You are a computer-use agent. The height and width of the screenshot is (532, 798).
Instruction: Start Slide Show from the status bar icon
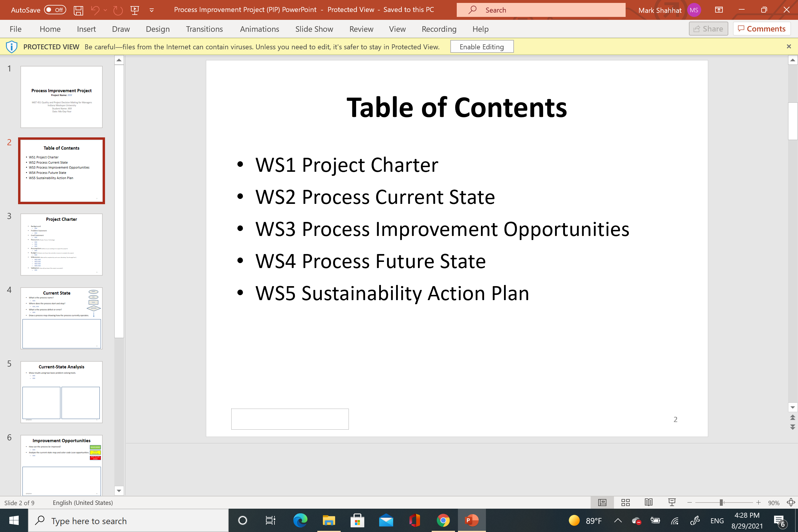pos(672,503)
